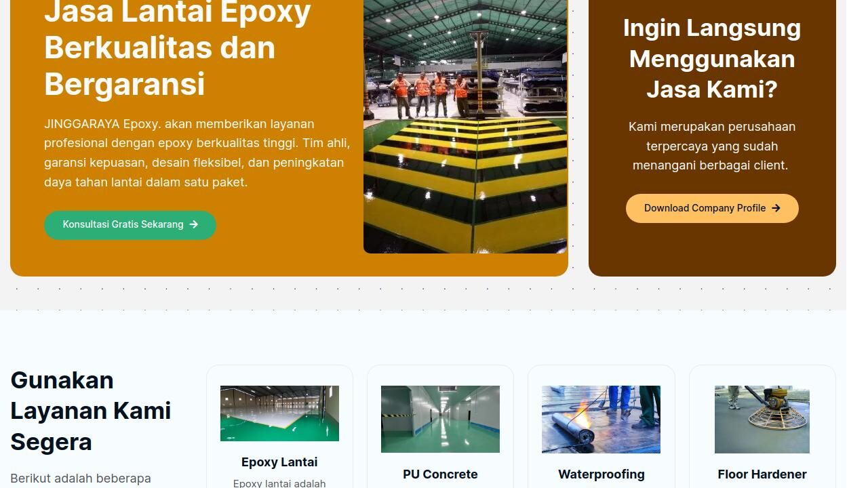Click the Konsultasi Gratis Sekarang button
The height and width of the screenshot is (488, 868).
pos(130,225)
